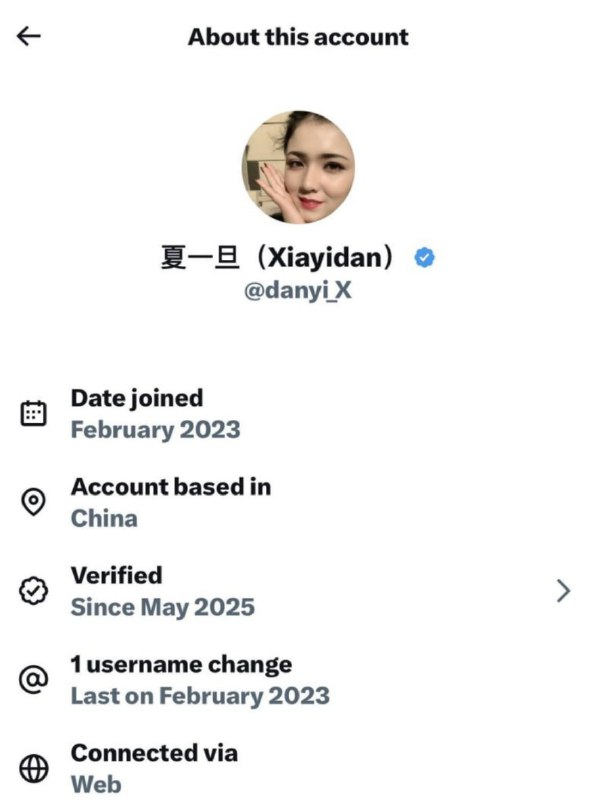Click the blue verified badge next to Xiayidan
Screen dimensions: 596x800
tap(425, 257)
